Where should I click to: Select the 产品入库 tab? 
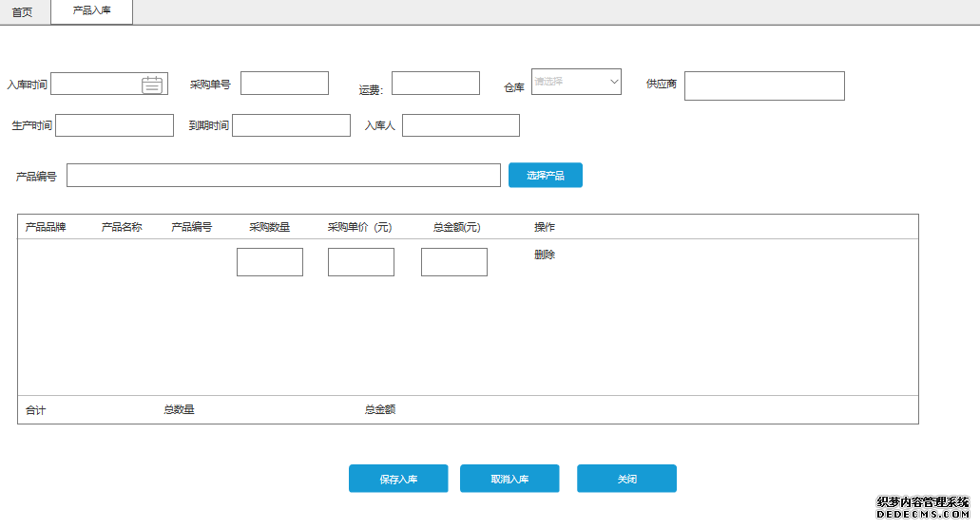(x=92, y=10)
